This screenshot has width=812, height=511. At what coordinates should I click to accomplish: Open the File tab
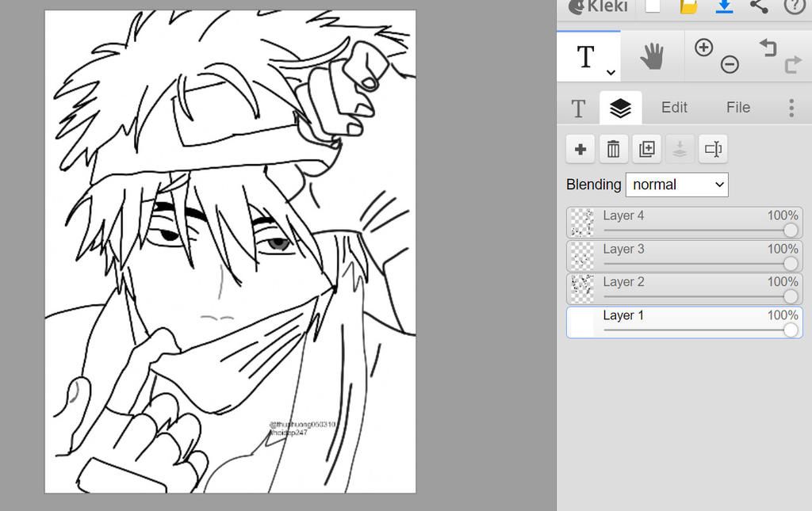pyautogui.click(x=738, y=108)
